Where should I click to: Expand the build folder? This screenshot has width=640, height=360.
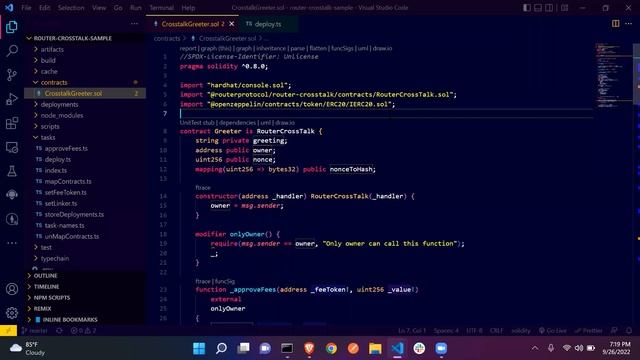point(48,60)
